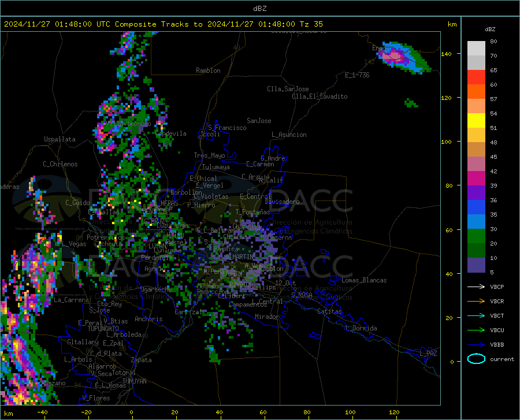Click the E_1-736 map label
The width and height of the screenshot is (520, 420).
(x=357, y=75)
